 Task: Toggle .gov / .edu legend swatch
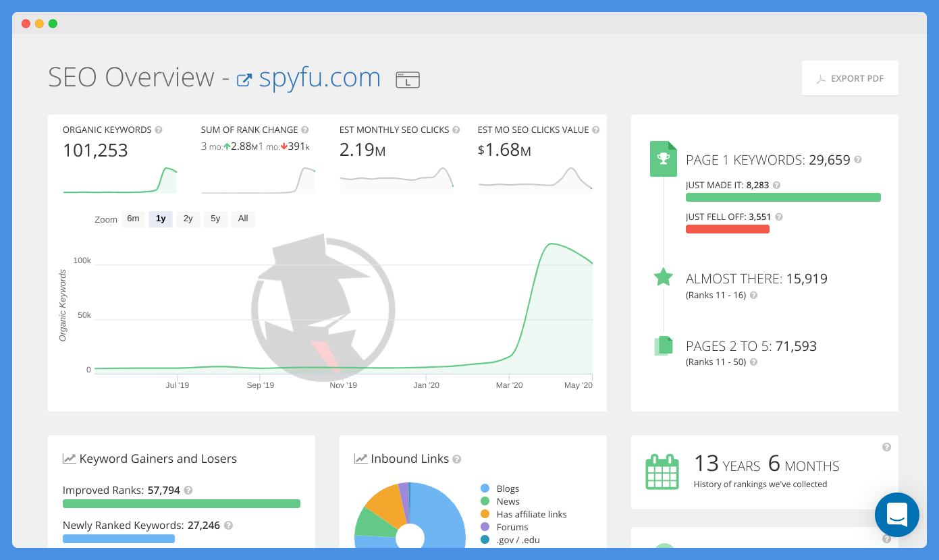pos(485,540)
